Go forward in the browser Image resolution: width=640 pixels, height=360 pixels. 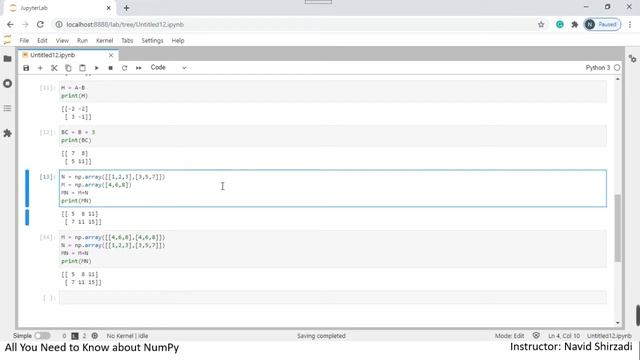tap(25, 24)
